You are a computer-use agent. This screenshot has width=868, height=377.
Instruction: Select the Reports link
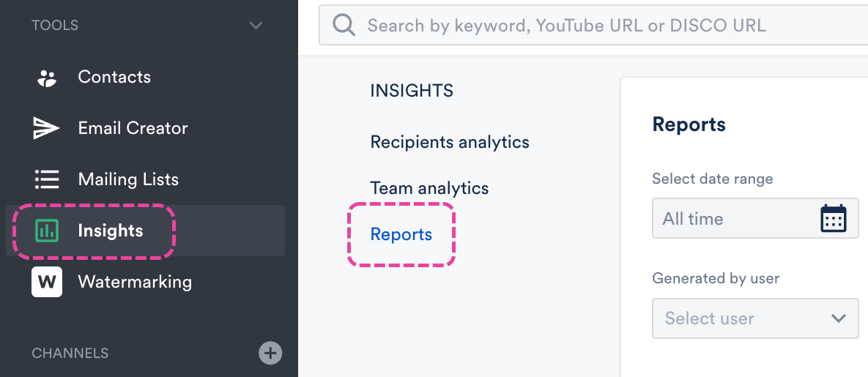pyautogui.click(x=401, y=234)
